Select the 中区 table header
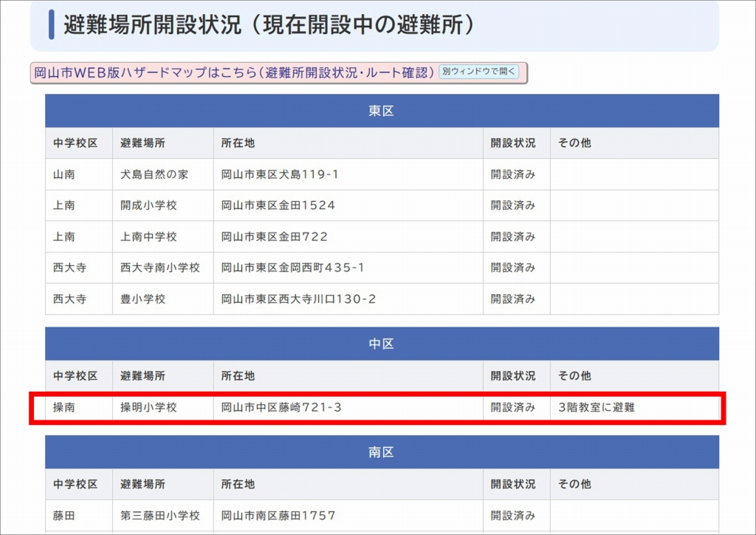The image size is (756, 535). click(x=382, y=344)
